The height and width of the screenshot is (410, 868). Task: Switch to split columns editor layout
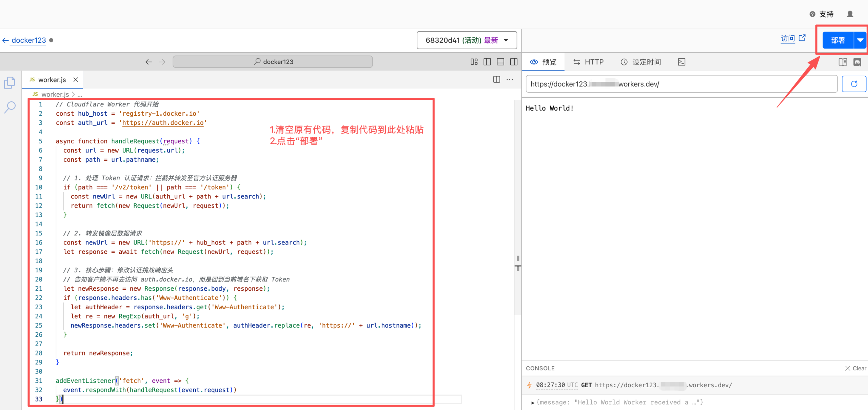point(487,61)
